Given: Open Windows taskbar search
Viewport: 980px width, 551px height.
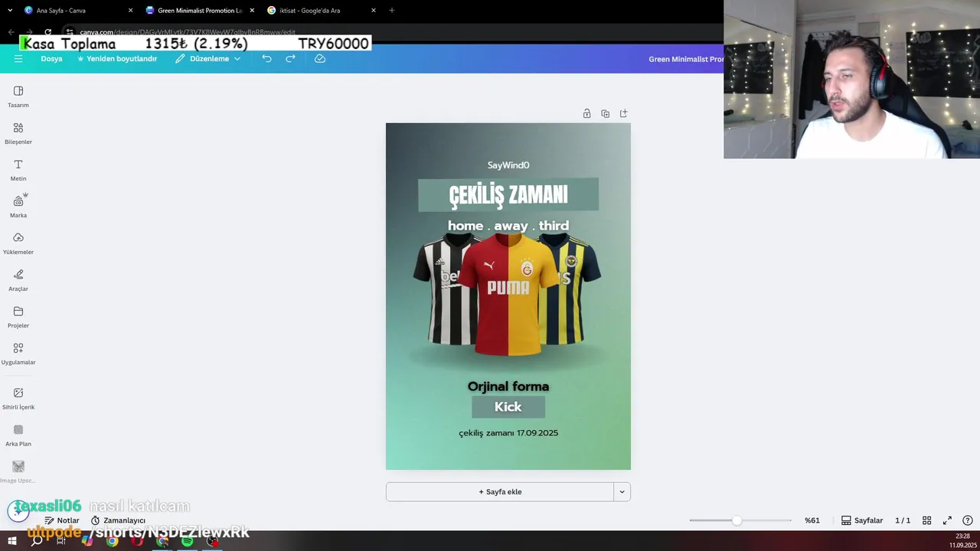Looking at the screenshot, I should [37, 541].
